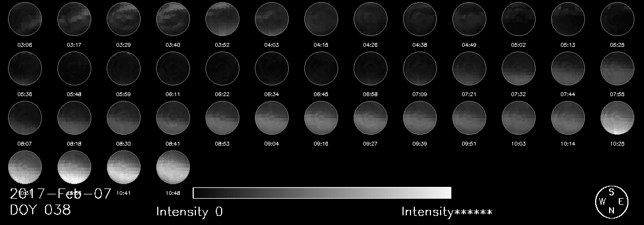
Task: Click the 04:15 disk frame
Action: pos(321,19)
